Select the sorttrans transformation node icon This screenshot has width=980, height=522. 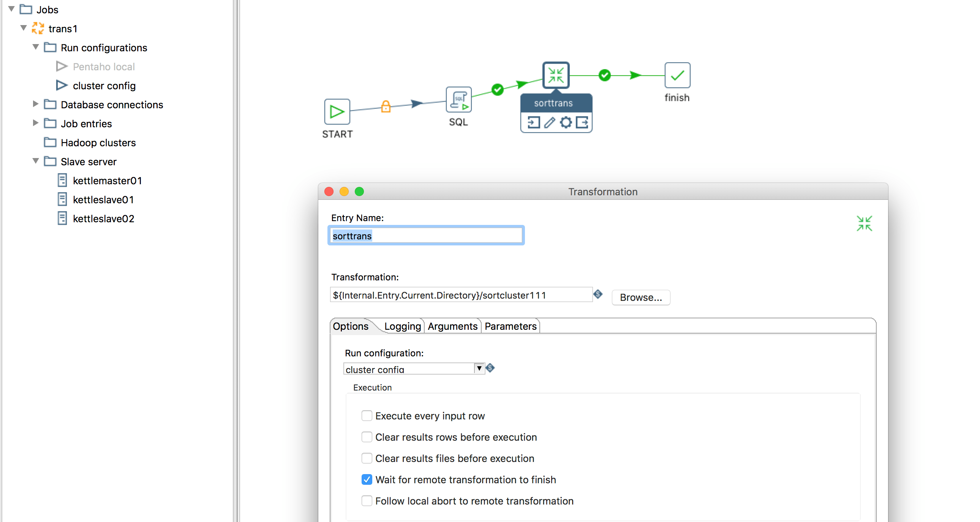coord(556,75)
